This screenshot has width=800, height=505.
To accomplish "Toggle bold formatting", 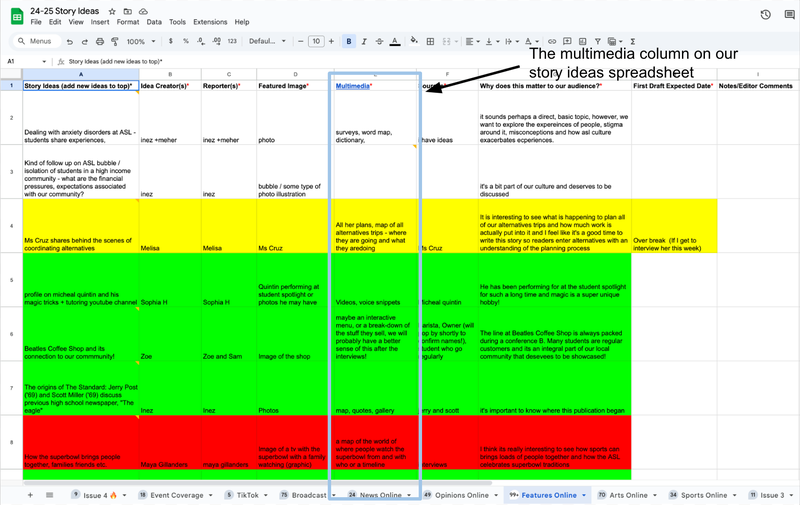I will coord(349,41).
